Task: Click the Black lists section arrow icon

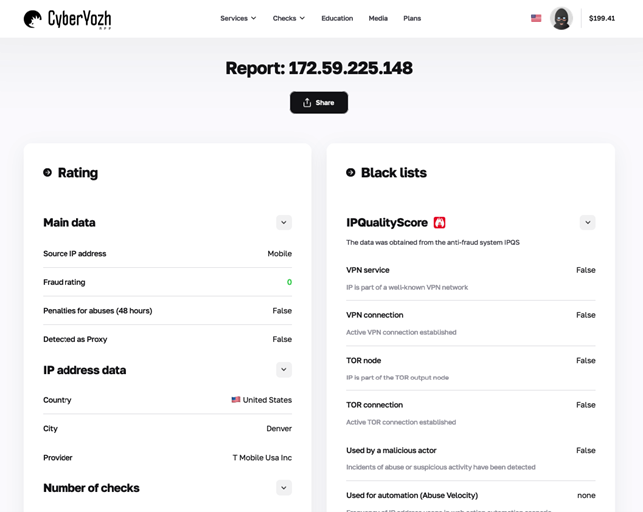Action: (x=351, y=173)
